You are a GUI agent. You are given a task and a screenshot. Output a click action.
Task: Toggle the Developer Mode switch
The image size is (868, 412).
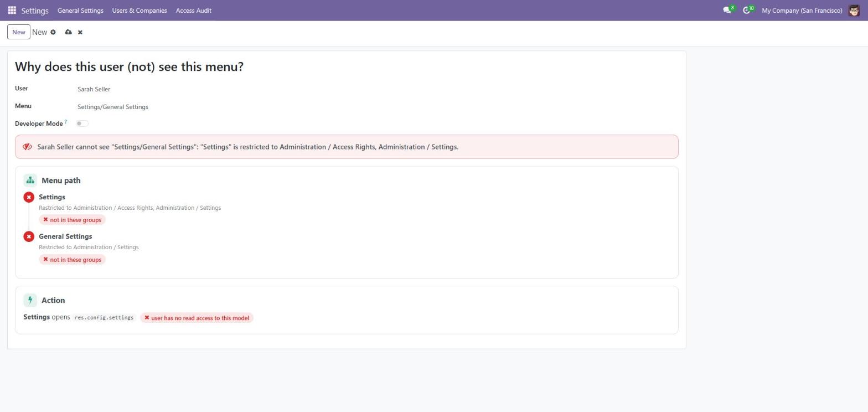click(x=82, y=123)
